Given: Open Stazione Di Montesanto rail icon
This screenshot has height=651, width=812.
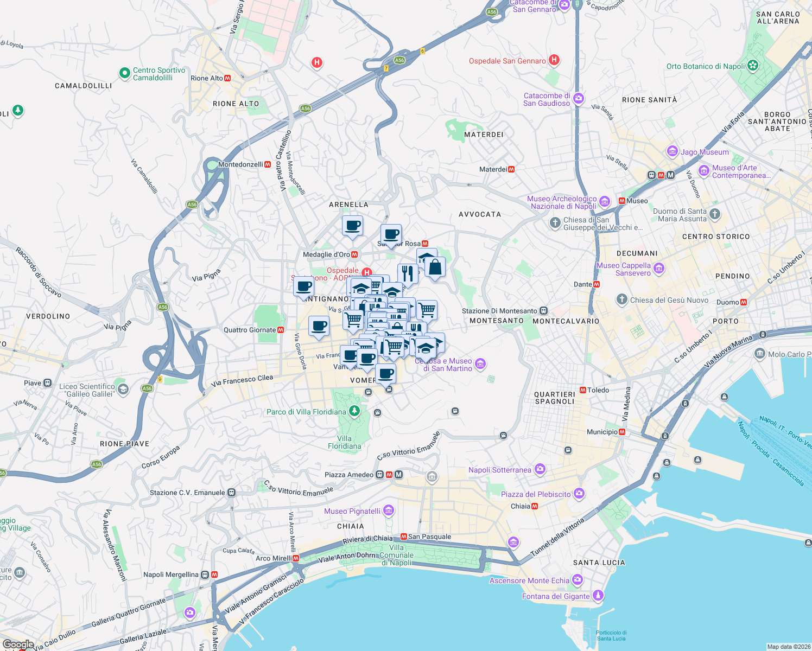Looking at the screenshot, I should pos(543,311).
